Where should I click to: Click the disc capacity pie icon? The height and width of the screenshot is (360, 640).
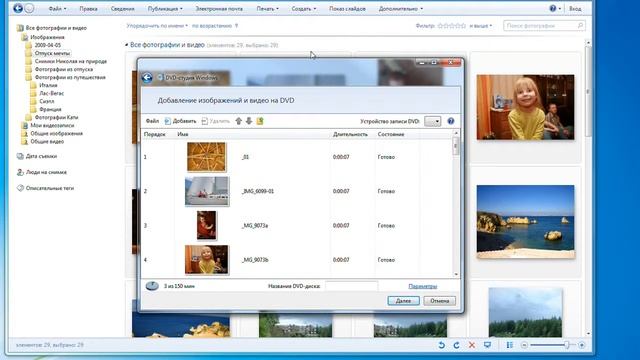coord(152,286)
